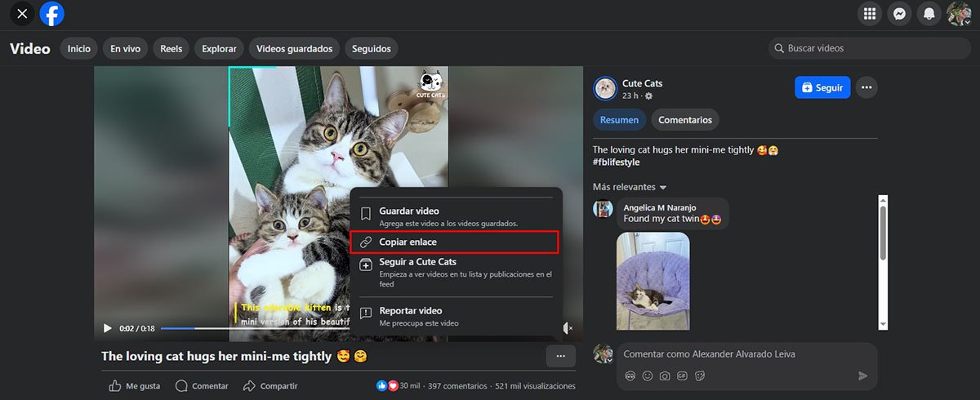Click the camera photo attach icon
The height and width of the screenshot is (400, 980).
pyautogui.click(x=665, y=376)
